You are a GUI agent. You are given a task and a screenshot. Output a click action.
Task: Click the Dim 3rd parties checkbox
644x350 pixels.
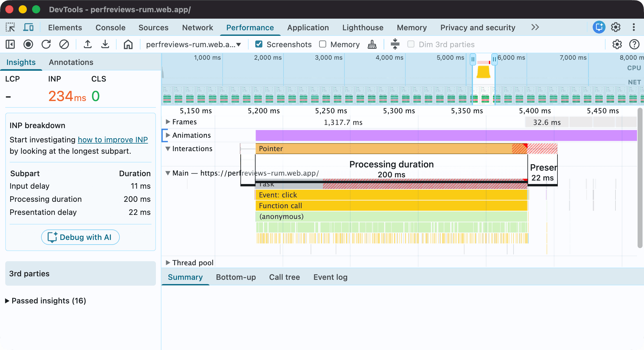[411, 44]
